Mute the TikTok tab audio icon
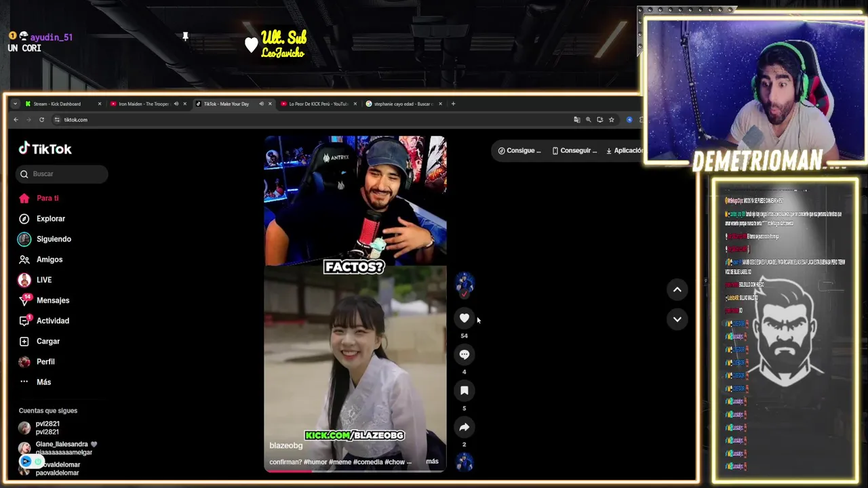 pos(261,104)
